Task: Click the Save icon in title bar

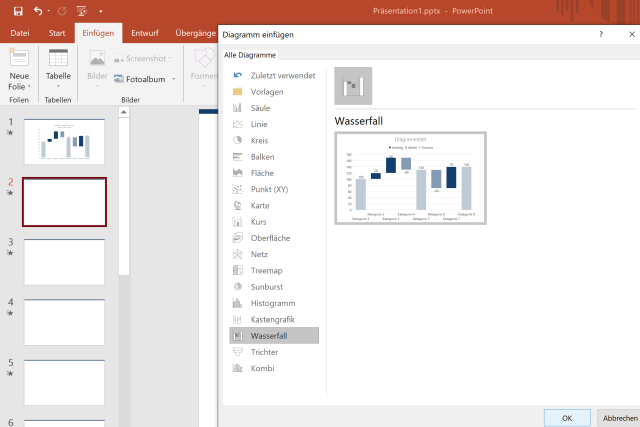Action: click(x=16, y=11)
